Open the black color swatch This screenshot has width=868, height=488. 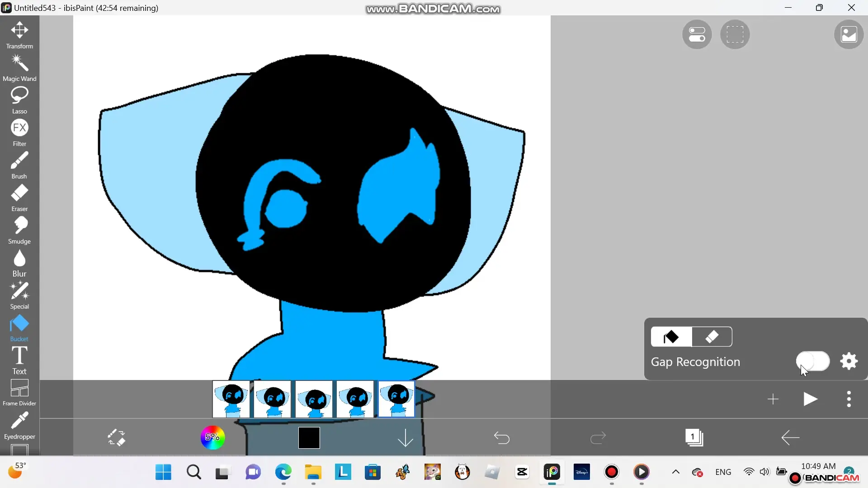point(309,438)
